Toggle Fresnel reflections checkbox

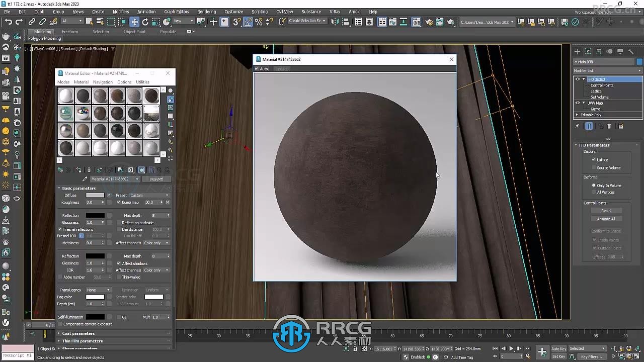(60, 229)
